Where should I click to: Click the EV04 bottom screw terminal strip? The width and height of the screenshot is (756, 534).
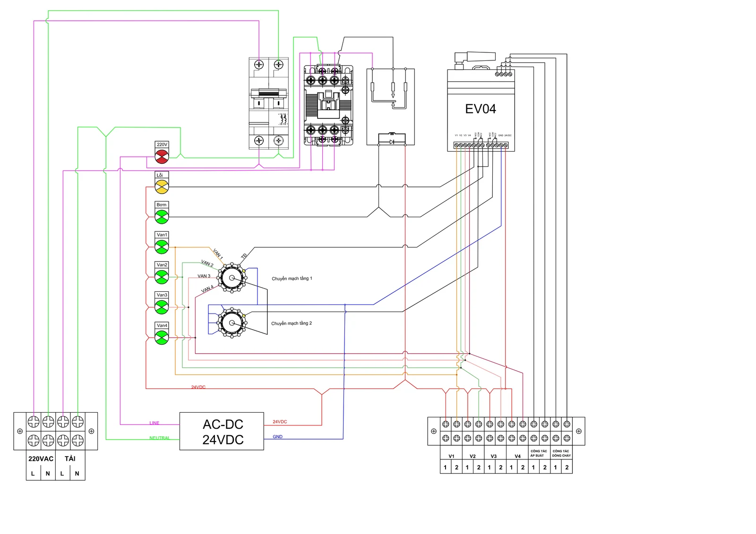point(481,145)
